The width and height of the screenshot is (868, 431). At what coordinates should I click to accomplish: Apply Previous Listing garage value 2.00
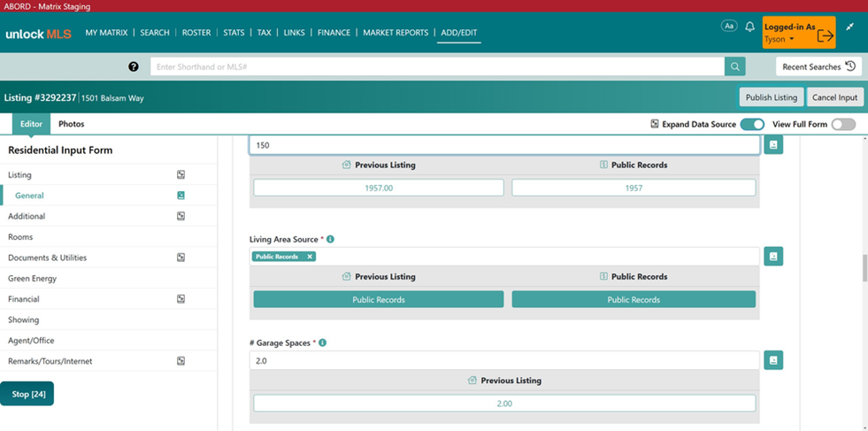[x=504, y=404]
